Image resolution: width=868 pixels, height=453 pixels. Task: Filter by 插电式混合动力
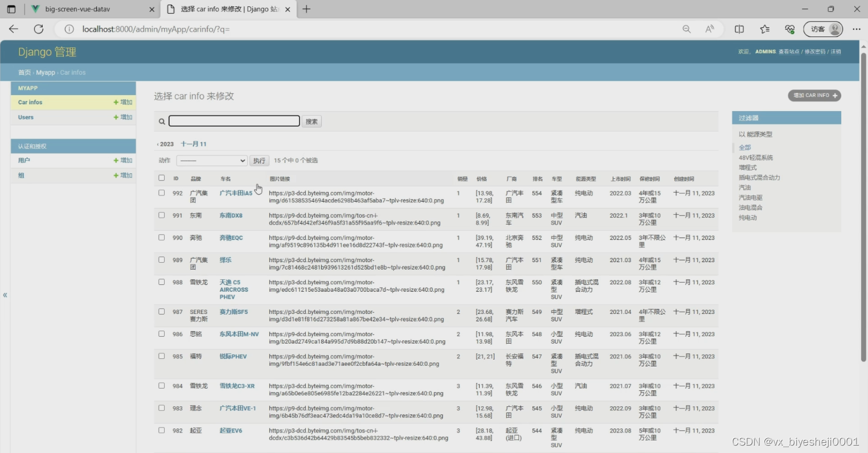[x=759, y=178]
